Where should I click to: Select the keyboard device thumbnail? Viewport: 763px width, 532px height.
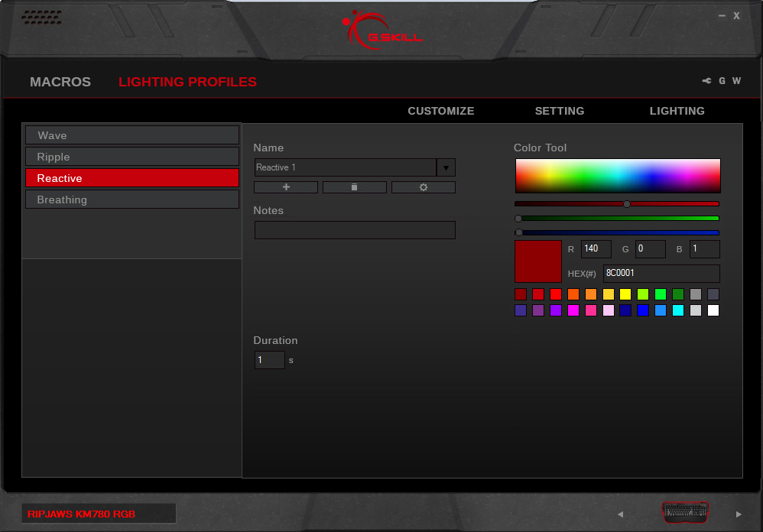pyautogui.click(x=685, y=512)
